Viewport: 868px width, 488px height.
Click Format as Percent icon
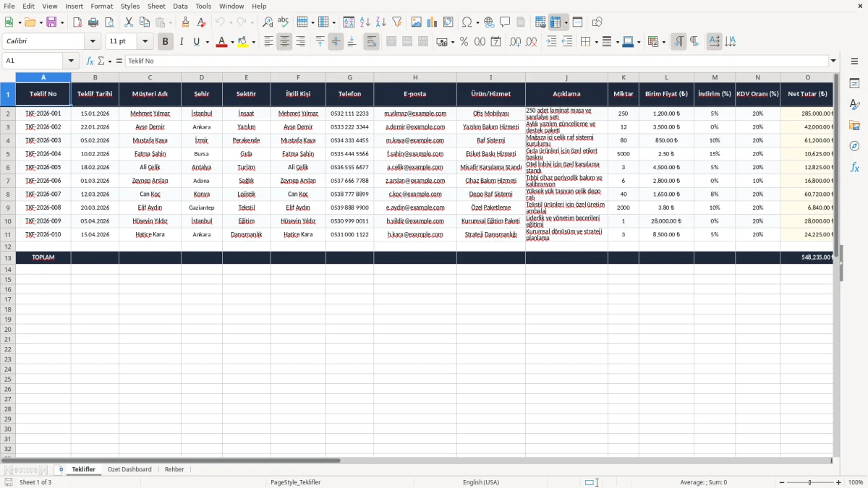(x=464, y=42)
